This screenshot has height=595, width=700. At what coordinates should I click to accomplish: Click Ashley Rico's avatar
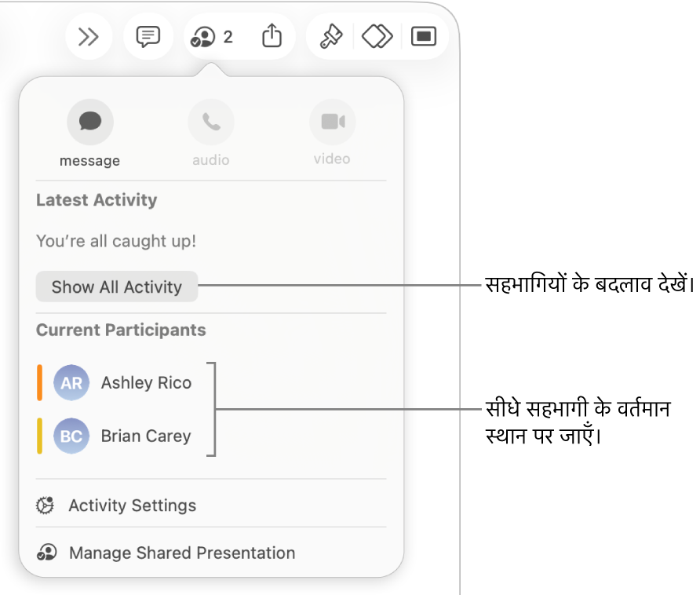tap(71, 382)
